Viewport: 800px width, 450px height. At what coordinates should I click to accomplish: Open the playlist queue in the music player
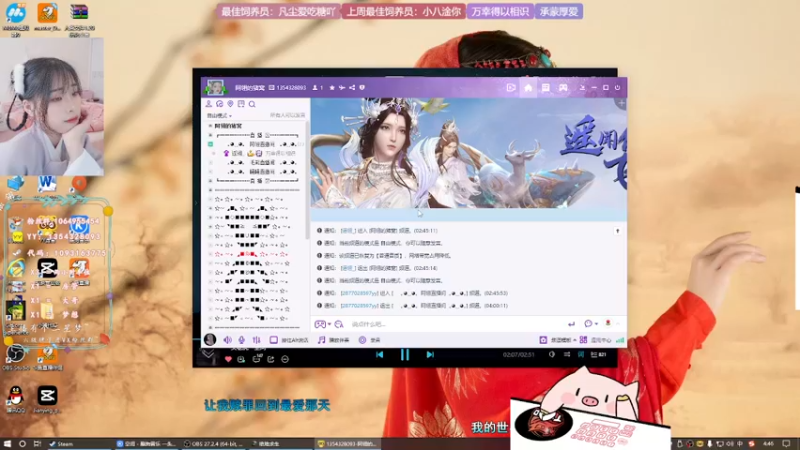pyautogui.click(x=598, y=355)
